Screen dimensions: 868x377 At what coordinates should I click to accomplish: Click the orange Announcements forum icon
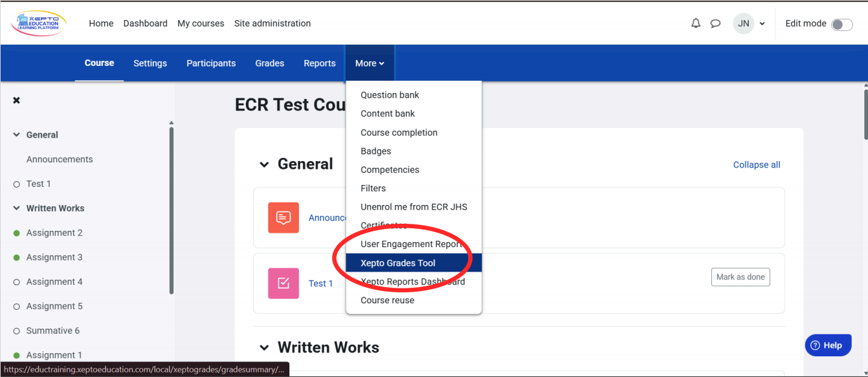[284, 217]
